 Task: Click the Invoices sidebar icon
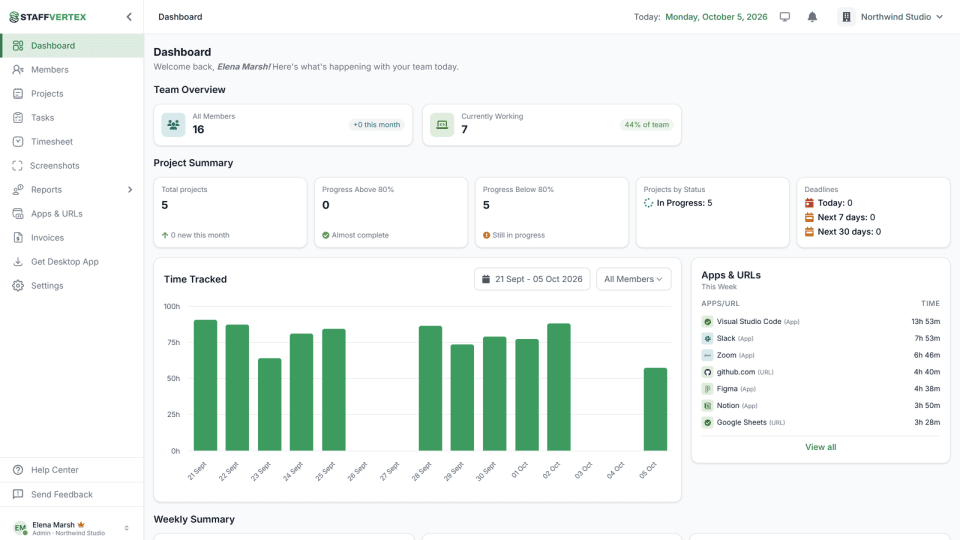pos(18,238)
